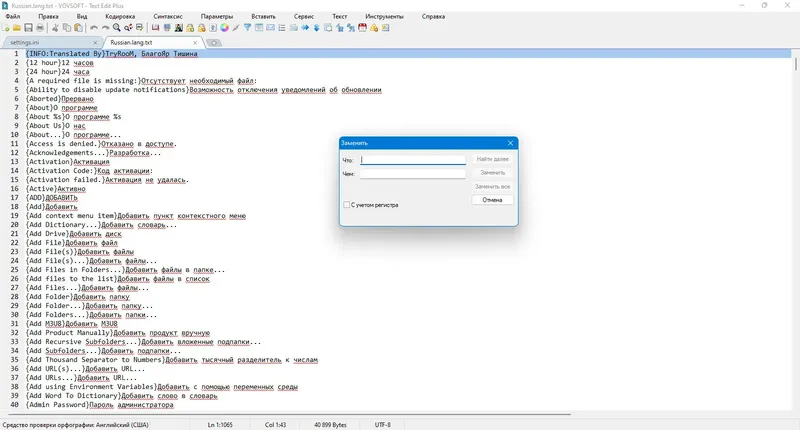
Task: Click the 'Col 1:43' status bar entry
Action: coord(275,424)
